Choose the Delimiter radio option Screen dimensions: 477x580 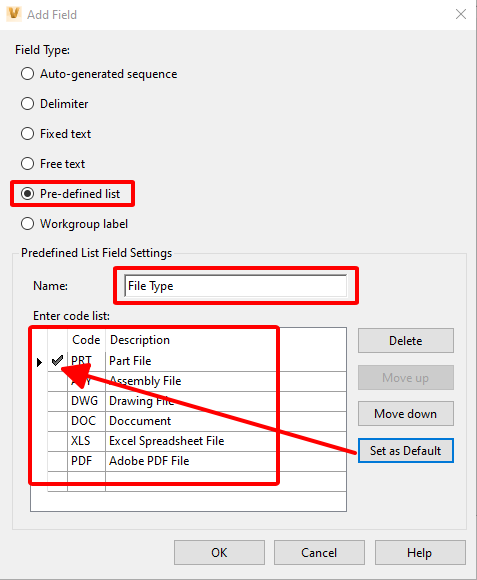pos(54,104)
